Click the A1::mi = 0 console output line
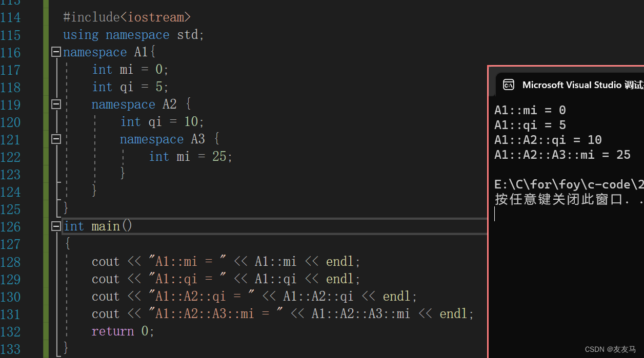Screen dimensions: 644x358 click(529, 110)
